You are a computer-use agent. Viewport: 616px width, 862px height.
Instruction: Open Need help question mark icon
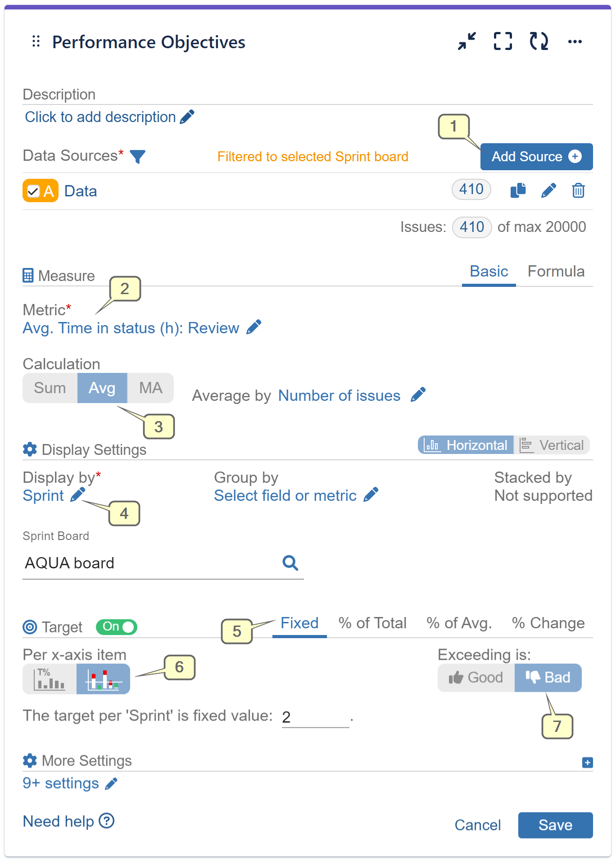click(106, 821)
